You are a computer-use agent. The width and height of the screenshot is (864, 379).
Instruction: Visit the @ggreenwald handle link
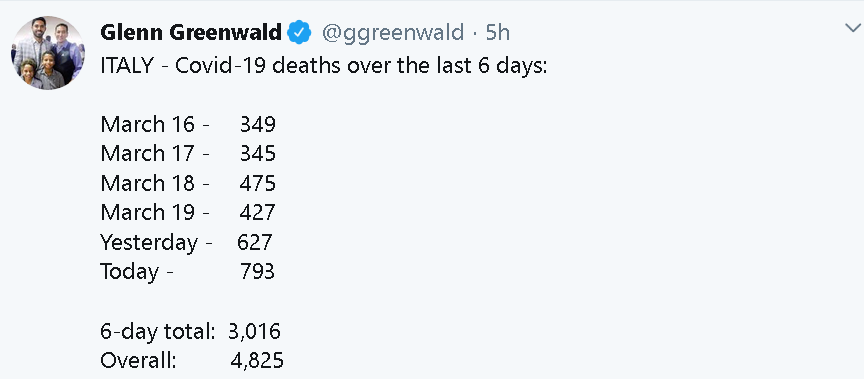click(x=392, y=34)
